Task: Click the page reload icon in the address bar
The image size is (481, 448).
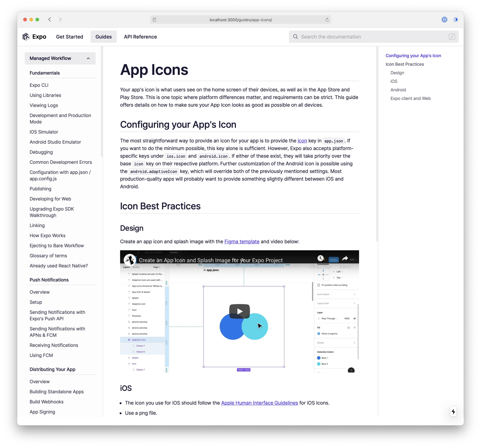Action: [x=327, y=20]
